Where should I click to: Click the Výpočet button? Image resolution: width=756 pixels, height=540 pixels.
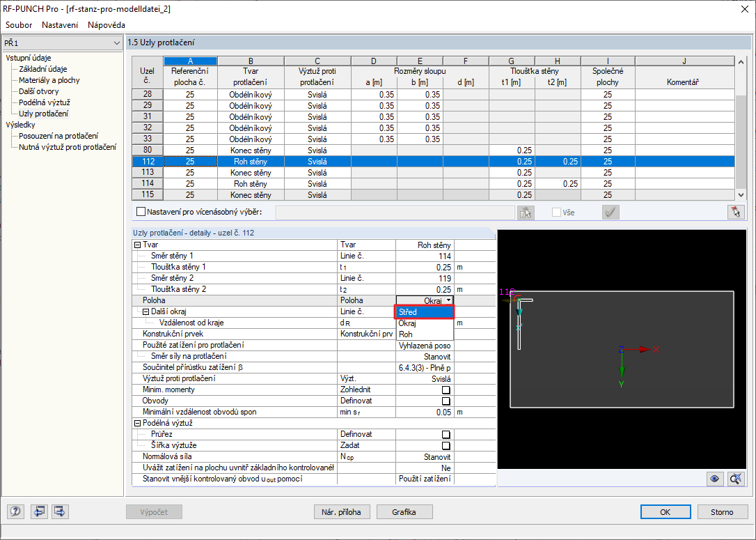(x=155, y=512)
